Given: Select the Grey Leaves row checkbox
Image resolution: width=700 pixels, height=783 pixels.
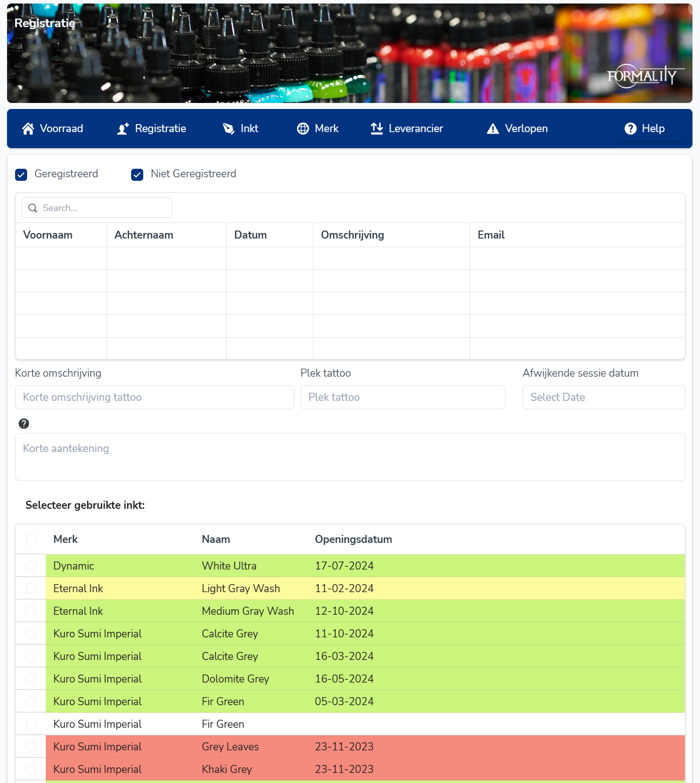Looking at the screenshot, I should pos(31,746).
